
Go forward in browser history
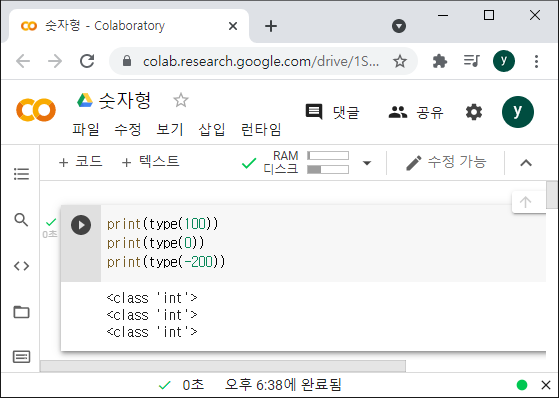[55, 61]
